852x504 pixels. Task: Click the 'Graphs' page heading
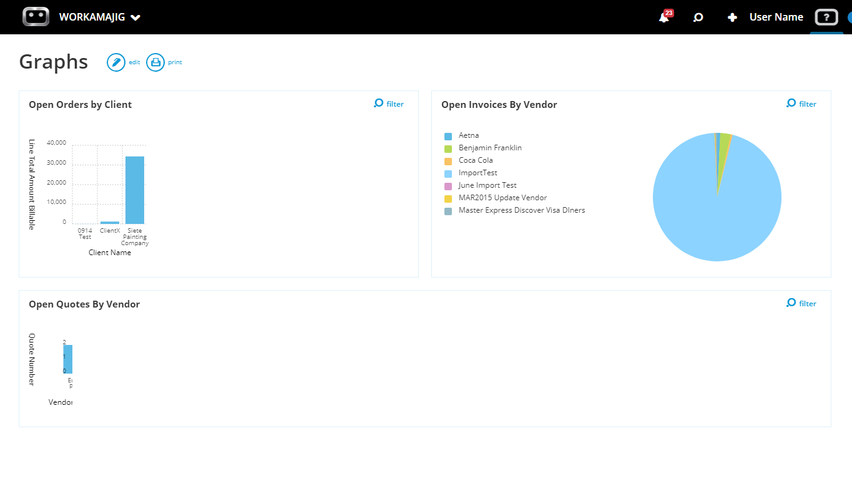tap(54, 62)
